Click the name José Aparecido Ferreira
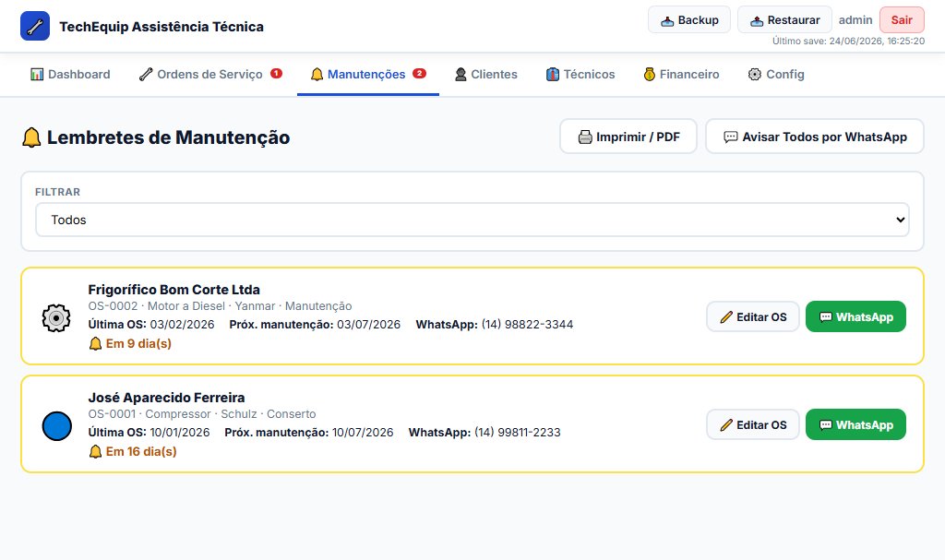 [x=166, y=398]
